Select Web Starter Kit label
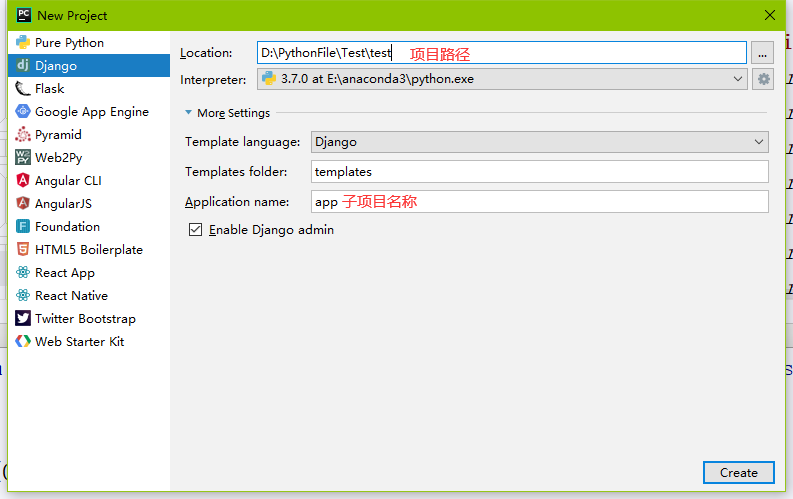793x499 pixels. pyautogui.click(x=79, y=342)
